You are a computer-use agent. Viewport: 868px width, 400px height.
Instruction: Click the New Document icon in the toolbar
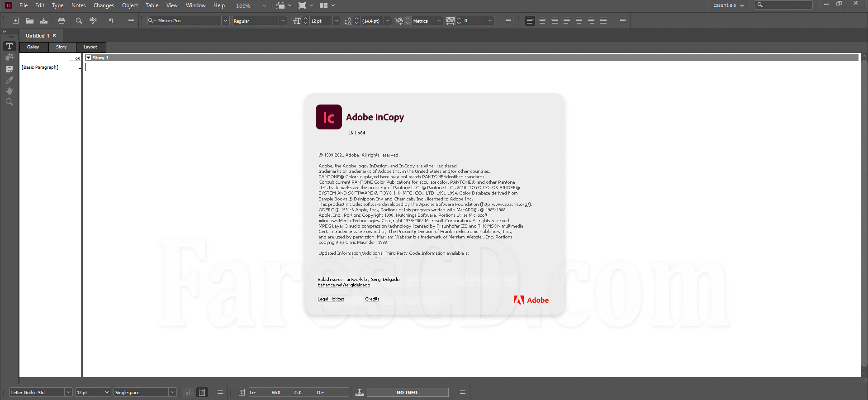pos(15,21)
